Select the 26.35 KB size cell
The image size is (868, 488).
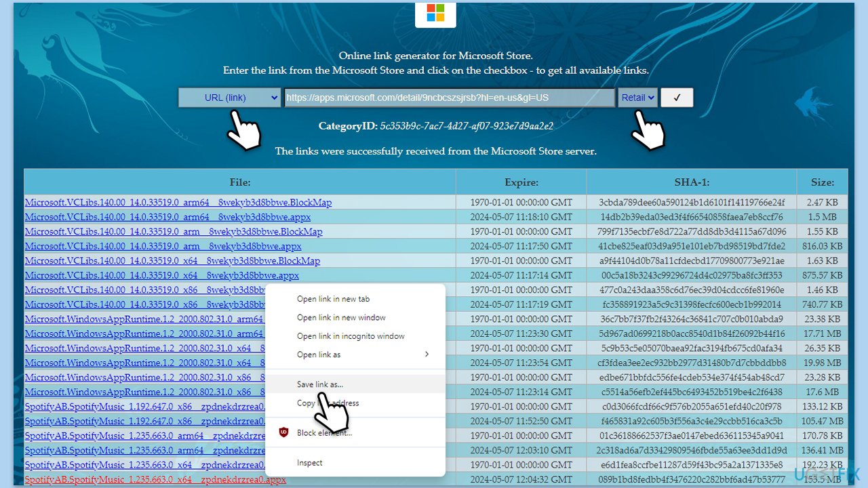click(x=823, y=348)
